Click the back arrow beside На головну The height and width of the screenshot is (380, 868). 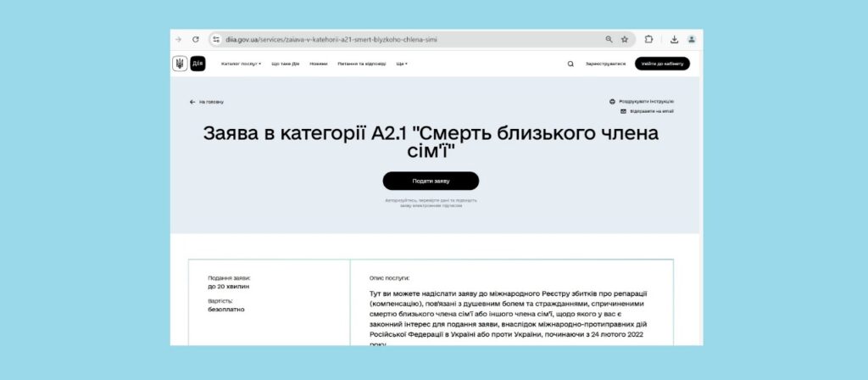(x=192, y=102)
